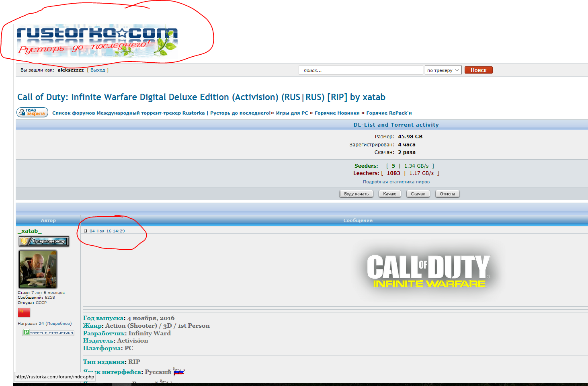Click the red Поиск button

coord(478,70)
